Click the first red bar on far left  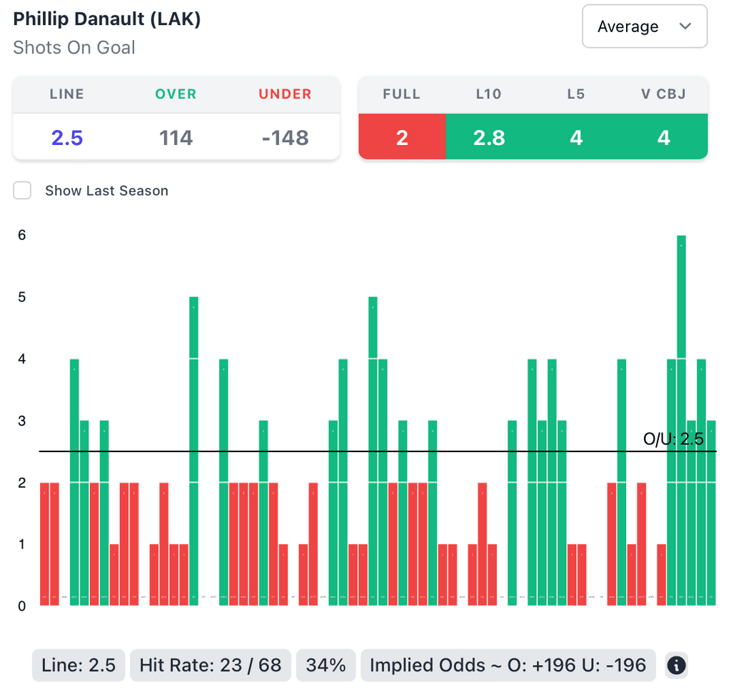(x=44, y=544)
